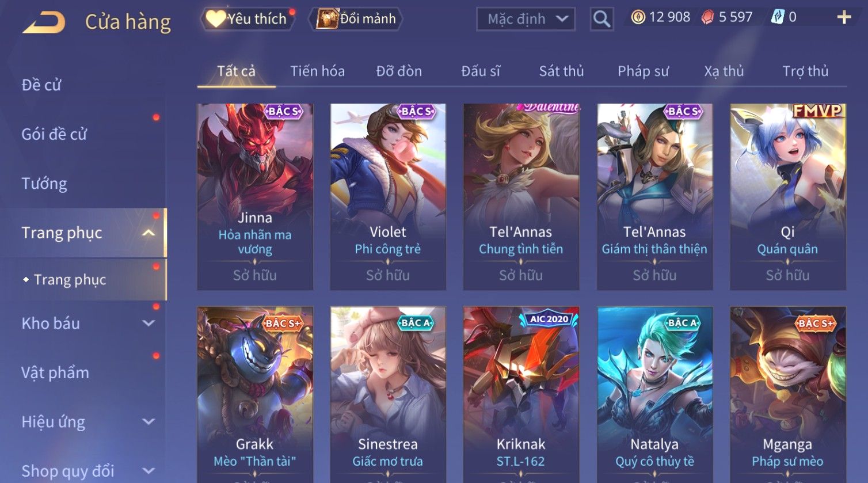Screen dimensions: 868x483
Task: Open the Tướng sidebar menu
Action: (x=44, y=184)
